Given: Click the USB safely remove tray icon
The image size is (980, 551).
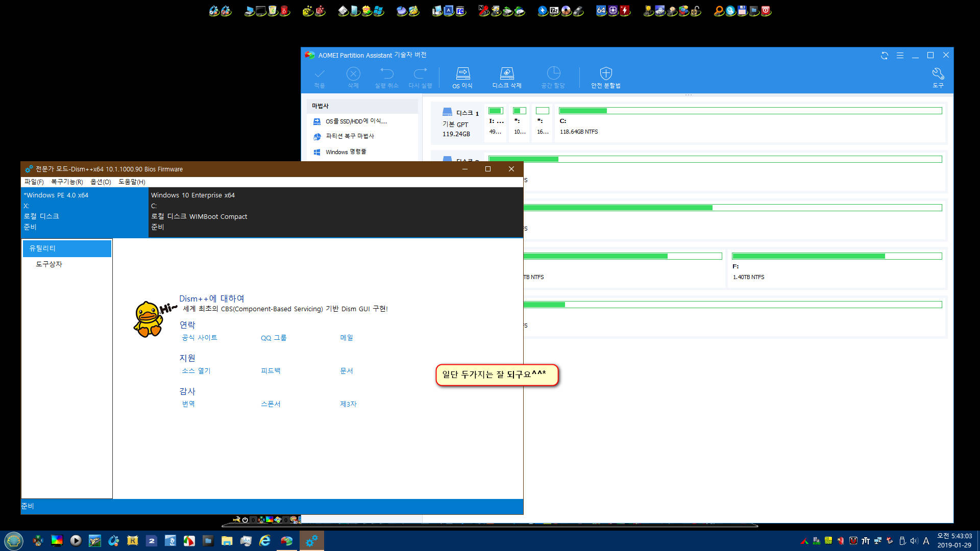Looking at the screenshot, I should click(902, 541).
